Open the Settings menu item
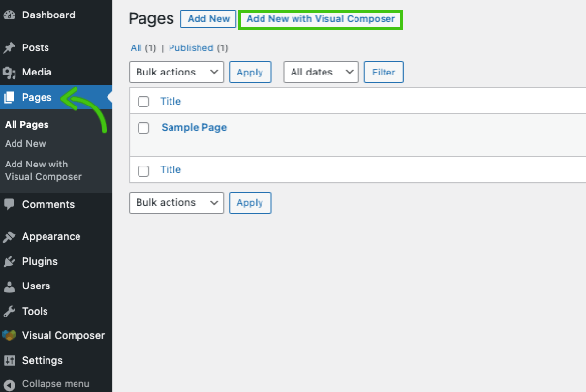Viewport: 586px width, 392px height. click(x=43, y=360)
